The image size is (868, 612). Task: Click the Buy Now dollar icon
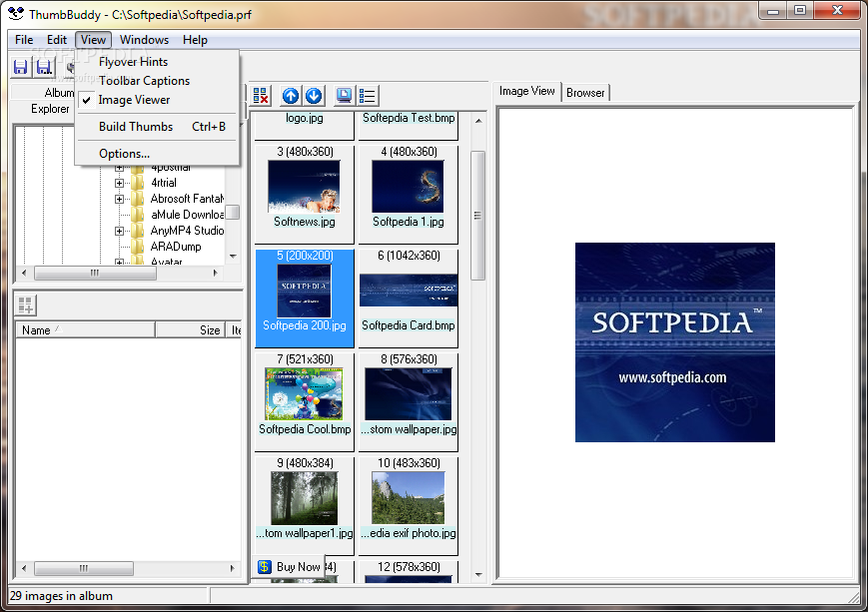[265, 567]
